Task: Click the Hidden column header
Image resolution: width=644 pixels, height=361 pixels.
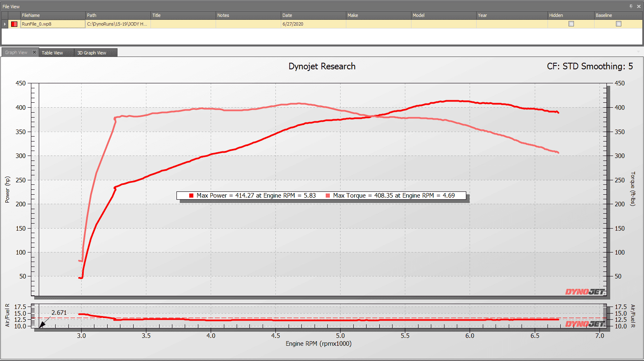Action: 571,15
